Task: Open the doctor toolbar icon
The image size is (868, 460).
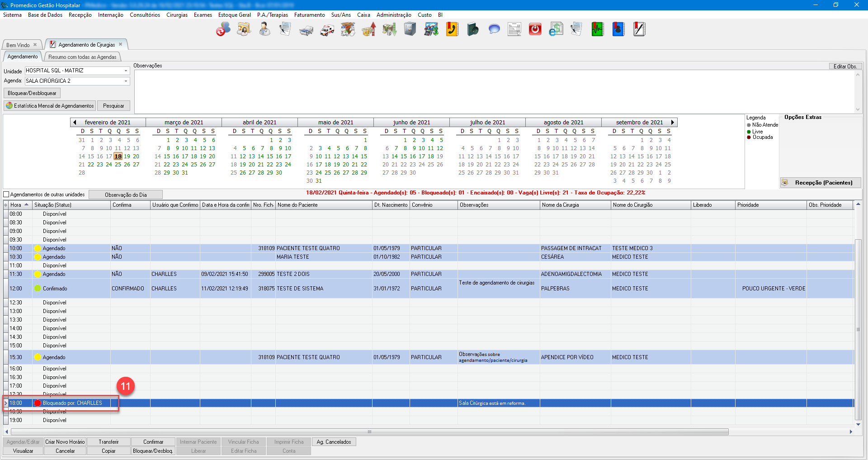Action: [x=264, y=29]
